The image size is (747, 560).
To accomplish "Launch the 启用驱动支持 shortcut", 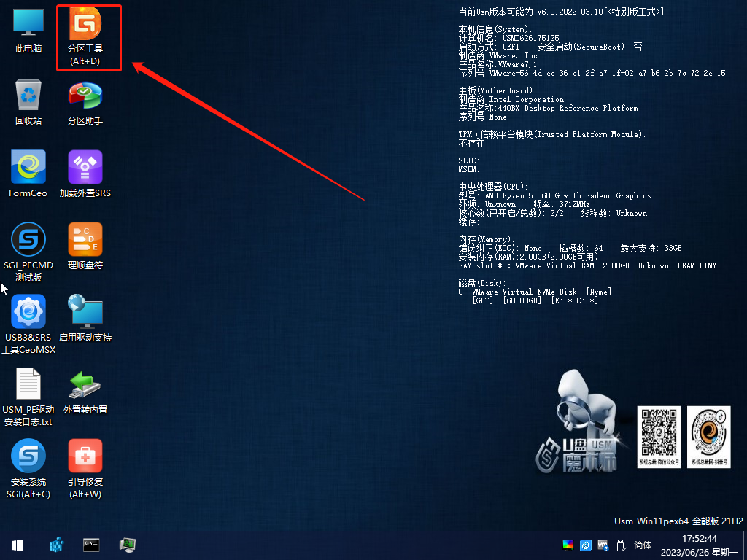I will (85, 319).
